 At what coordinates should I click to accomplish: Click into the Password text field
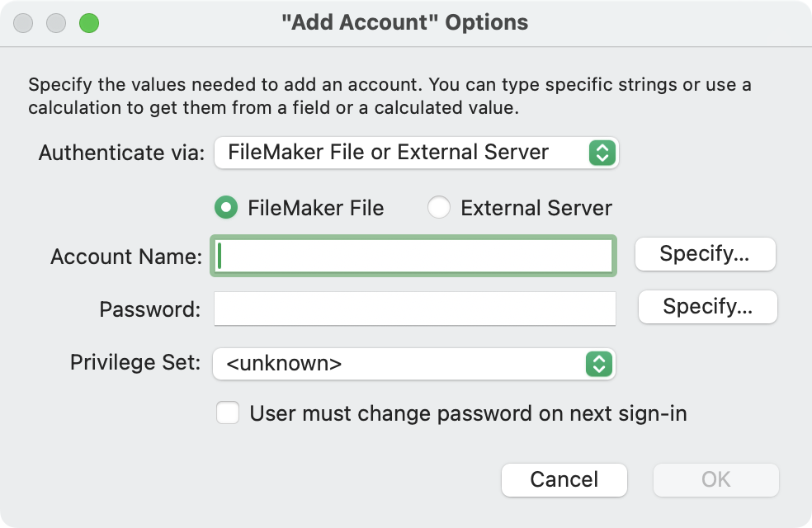pos(414,309)
